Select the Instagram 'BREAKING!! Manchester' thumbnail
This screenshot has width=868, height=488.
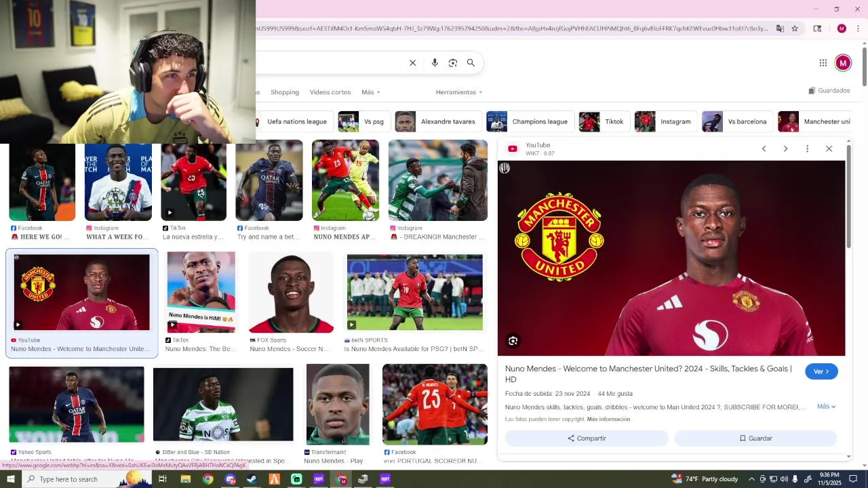click(438, 180)
